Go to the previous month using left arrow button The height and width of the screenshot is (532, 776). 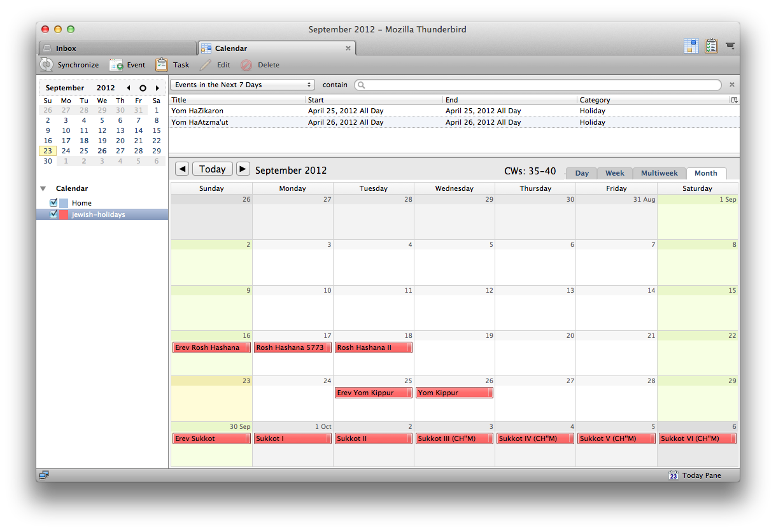coord(182,169)
